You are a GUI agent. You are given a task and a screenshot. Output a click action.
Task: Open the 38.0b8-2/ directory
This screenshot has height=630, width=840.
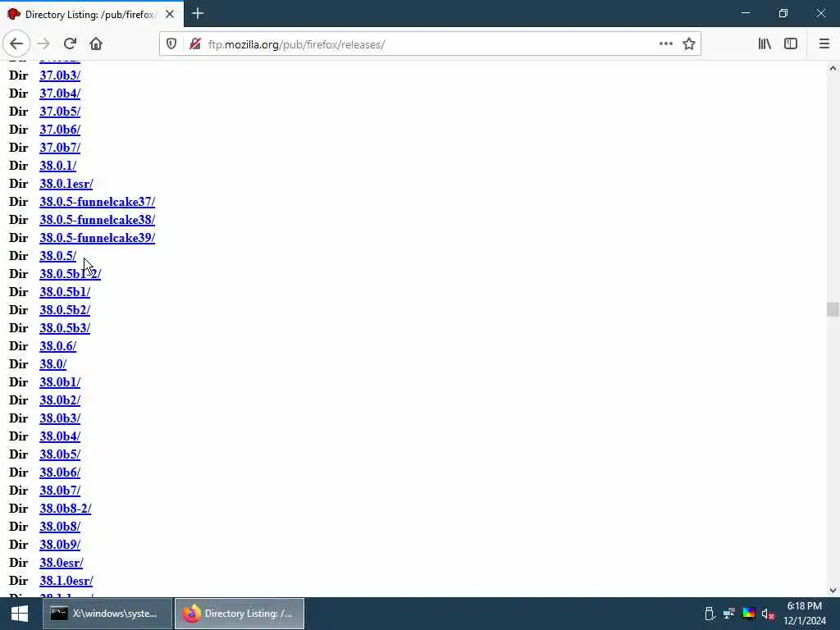click(66, 509)
